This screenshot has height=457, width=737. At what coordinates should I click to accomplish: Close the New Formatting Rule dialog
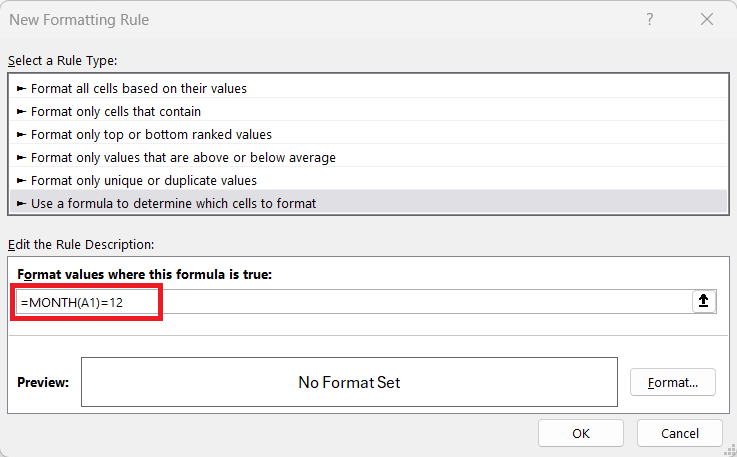706,19
